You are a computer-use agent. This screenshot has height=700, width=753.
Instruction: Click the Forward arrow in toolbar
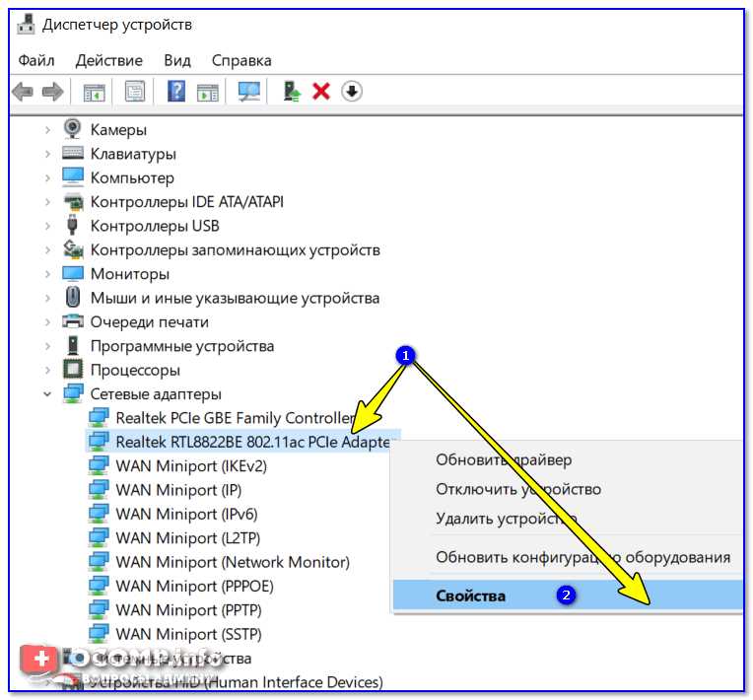(52, 92)
